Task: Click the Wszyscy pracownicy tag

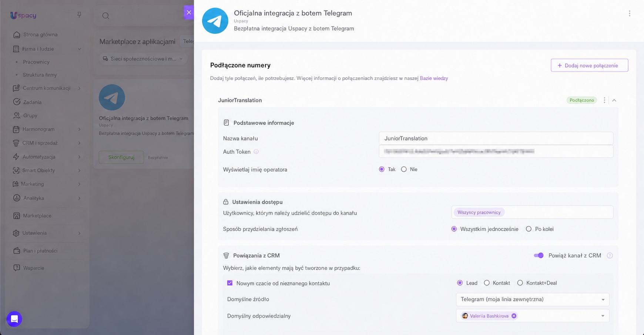Action: click(479, 212)
